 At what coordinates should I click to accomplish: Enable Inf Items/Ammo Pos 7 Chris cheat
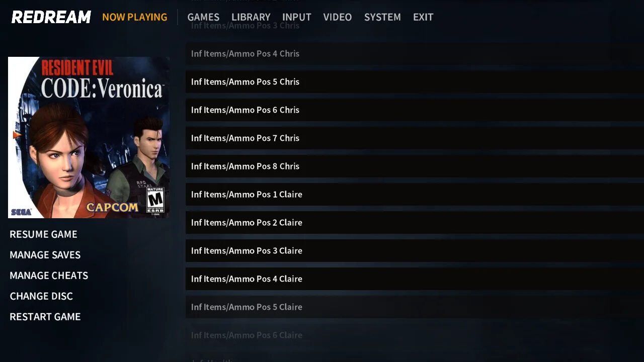click(x=415, y=138)
